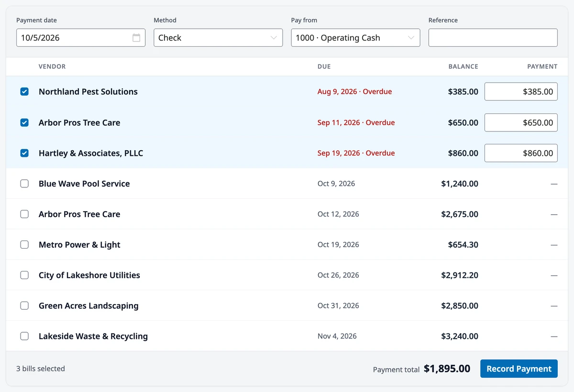The image size is (574, 392).
Task: Click the BALANCE column header
Action: tap(463, 66)
